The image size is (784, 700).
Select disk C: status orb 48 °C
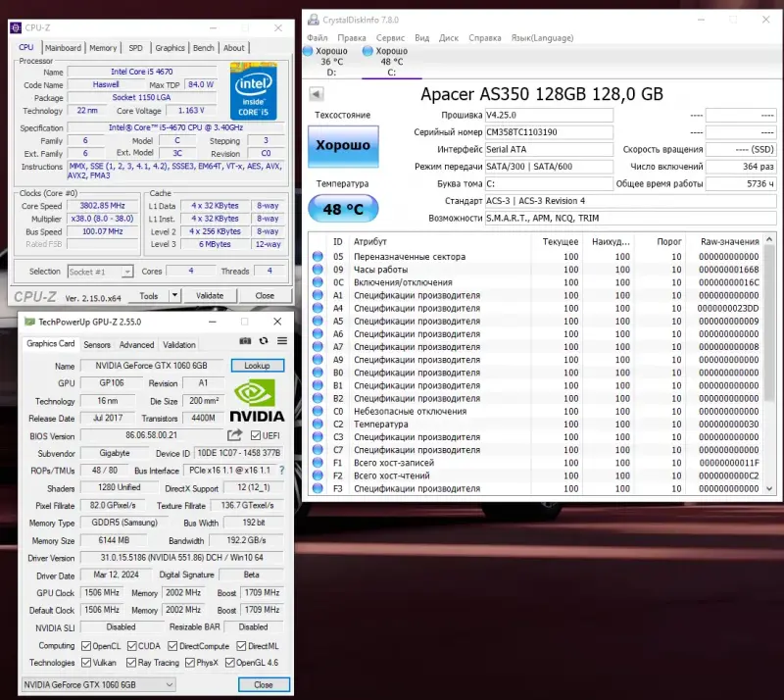pos(367,51)
